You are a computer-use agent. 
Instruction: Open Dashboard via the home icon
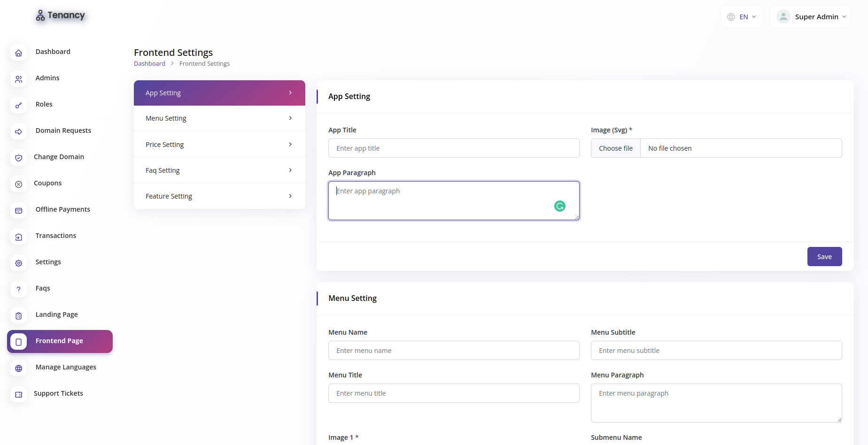click(18, 53)
